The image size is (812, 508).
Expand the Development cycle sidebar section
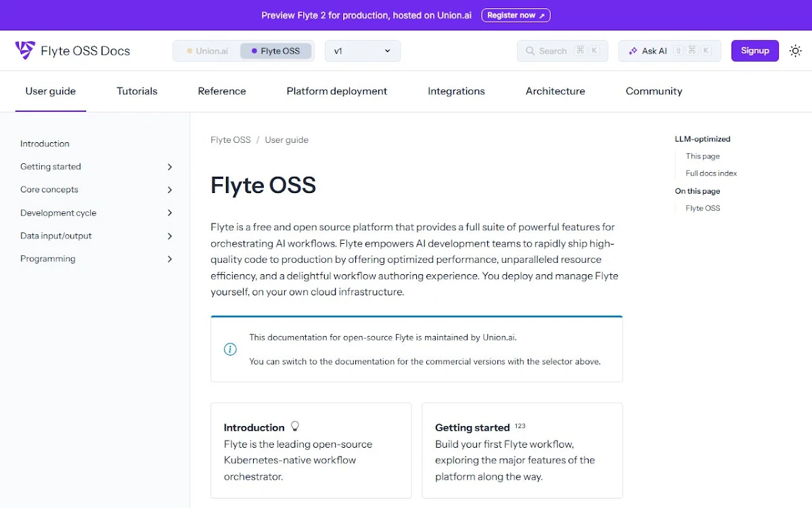click(x=170, y=213)
